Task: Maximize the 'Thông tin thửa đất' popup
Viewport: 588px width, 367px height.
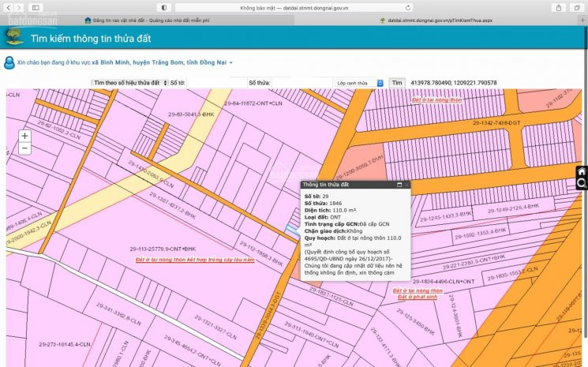Action: pos(399,185)
